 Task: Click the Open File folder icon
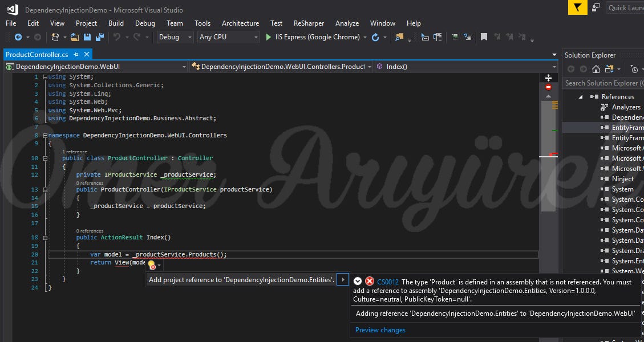[x=75, y=37]
